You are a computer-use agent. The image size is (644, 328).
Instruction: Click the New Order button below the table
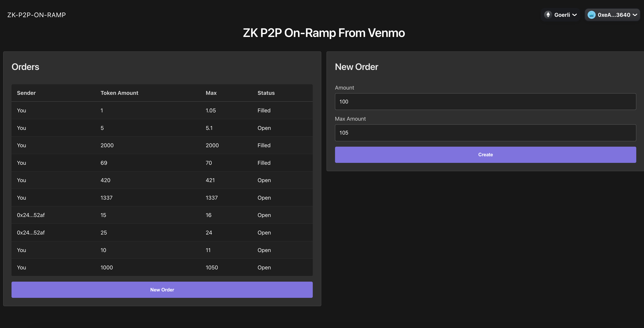(x=162, y=290)
